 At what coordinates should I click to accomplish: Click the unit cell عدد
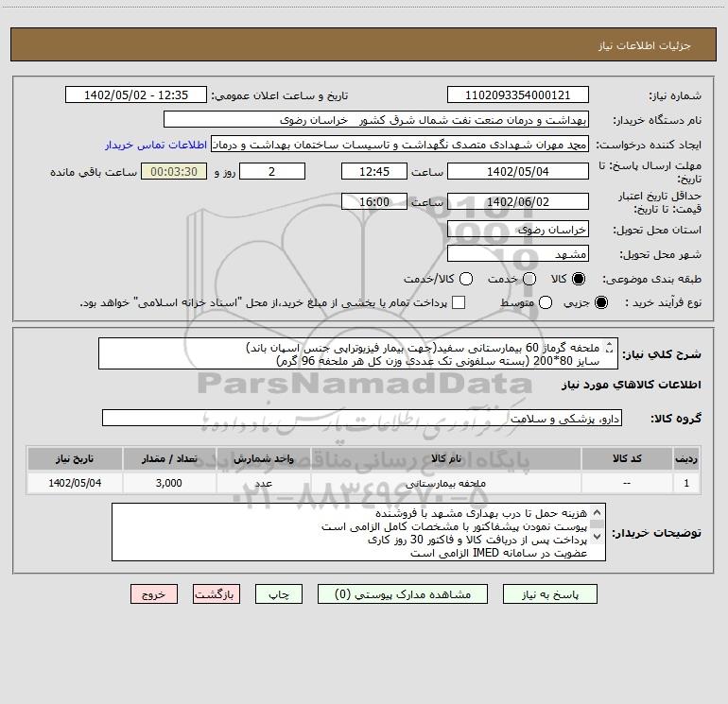263,484
